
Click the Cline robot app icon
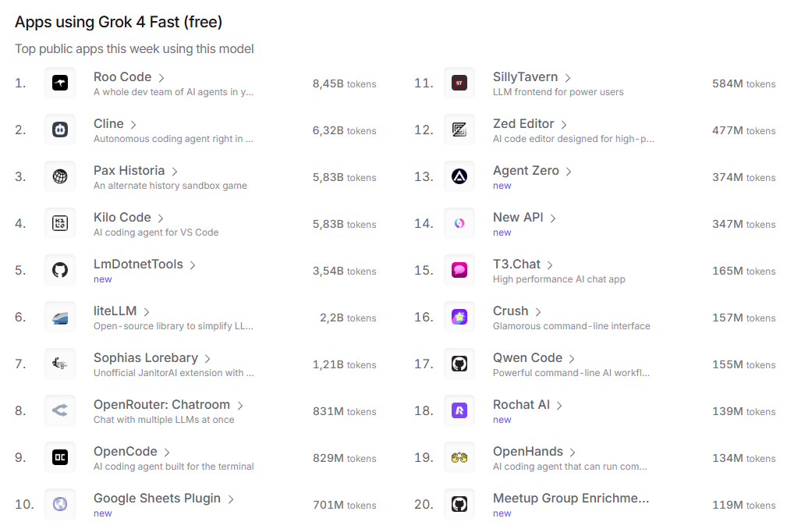tap(60, 130)
